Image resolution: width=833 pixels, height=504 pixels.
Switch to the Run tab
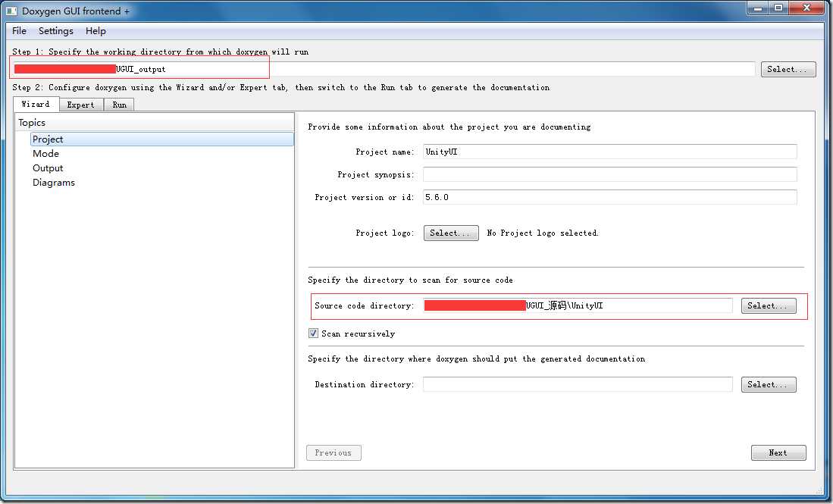coord(120,105)
